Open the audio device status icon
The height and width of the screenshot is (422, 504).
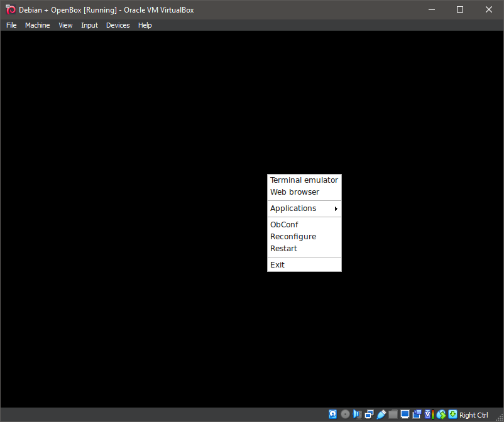tap(357, 414)
